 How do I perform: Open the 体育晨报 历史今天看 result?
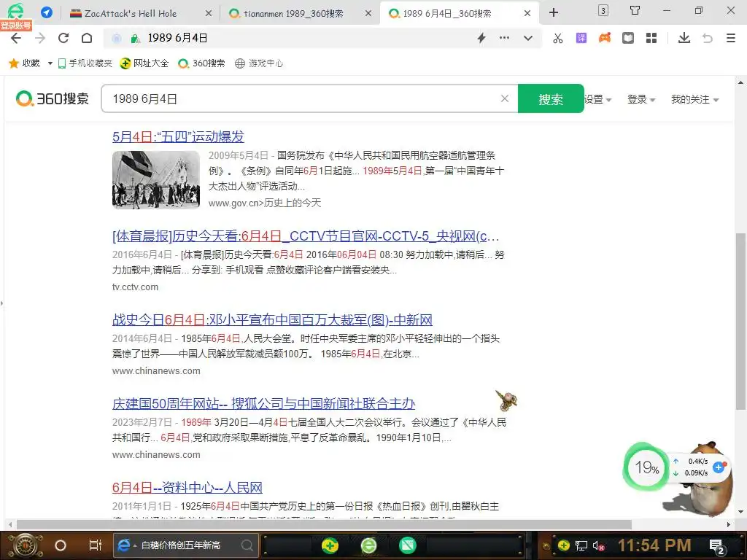(306, 236)
